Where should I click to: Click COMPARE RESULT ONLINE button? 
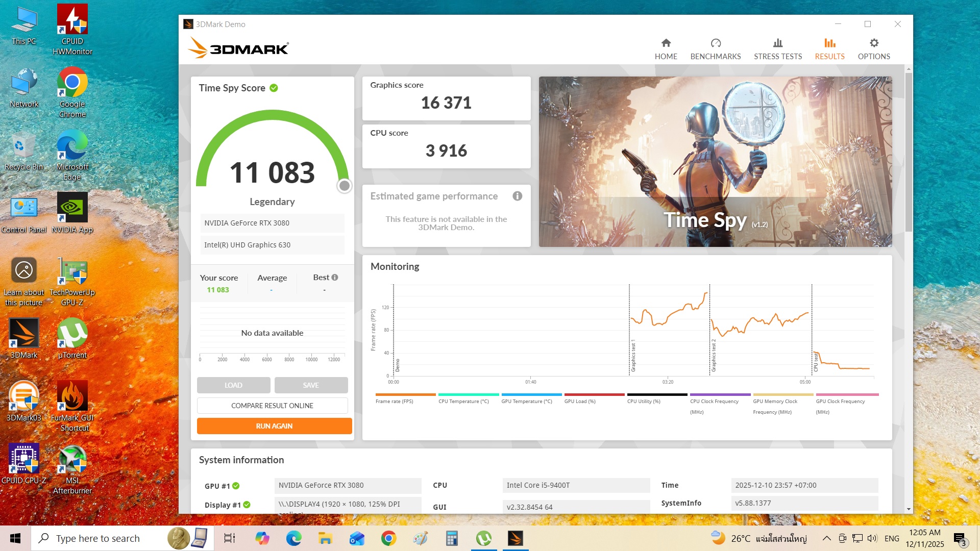pyautogui.click(x=272, y=406)
